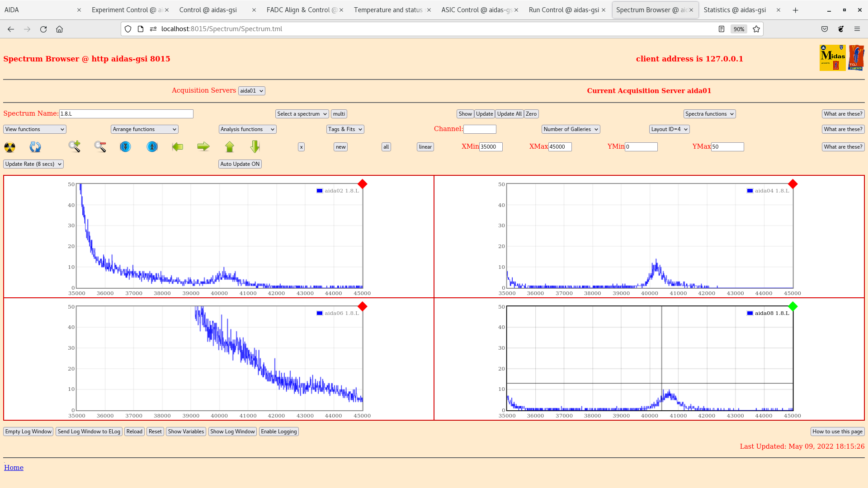Click the blue circle up-arrows icon

(x=152, y=146)
